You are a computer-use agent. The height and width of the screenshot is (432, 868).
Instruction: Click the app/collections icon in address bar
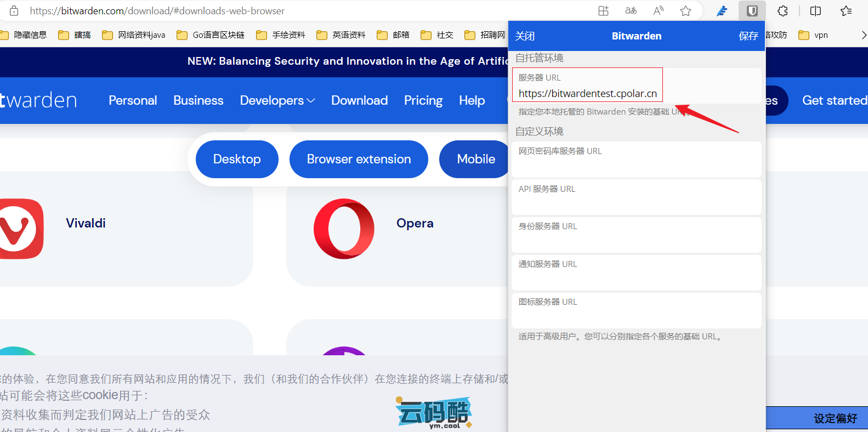point(603,11)
